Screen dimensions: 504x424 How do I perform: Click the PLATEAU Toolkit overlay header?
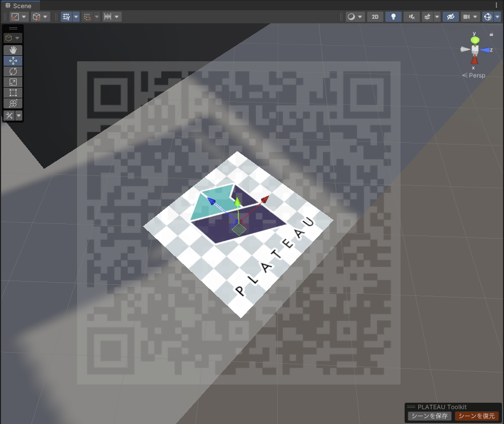(453, 407)
